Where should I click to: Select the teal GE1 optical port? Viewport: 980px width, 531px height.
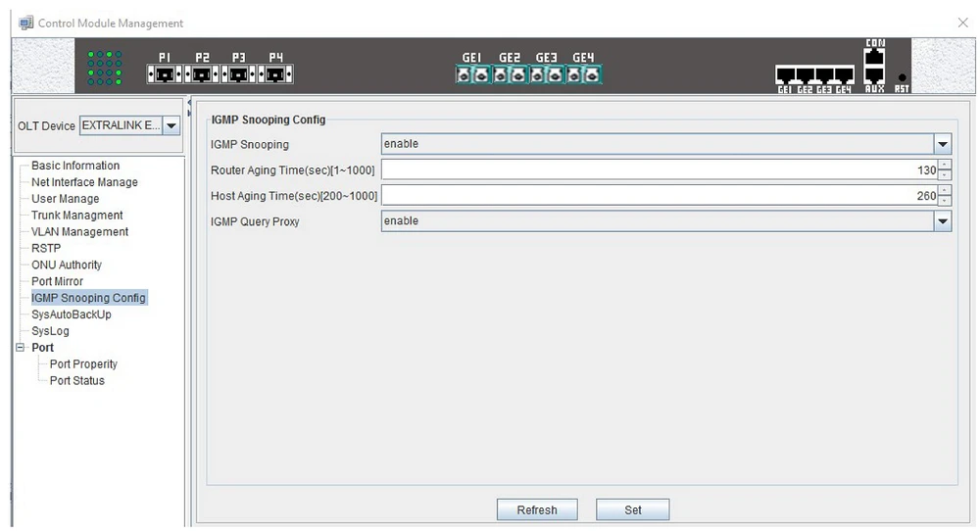pyautogui.click(x=471, y=74)
